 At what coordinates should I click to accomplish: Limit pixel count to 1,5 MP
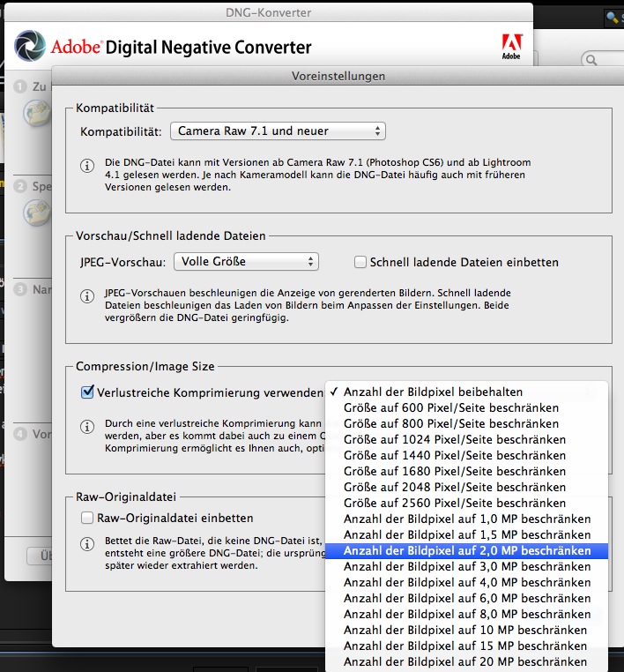(466, 534)
